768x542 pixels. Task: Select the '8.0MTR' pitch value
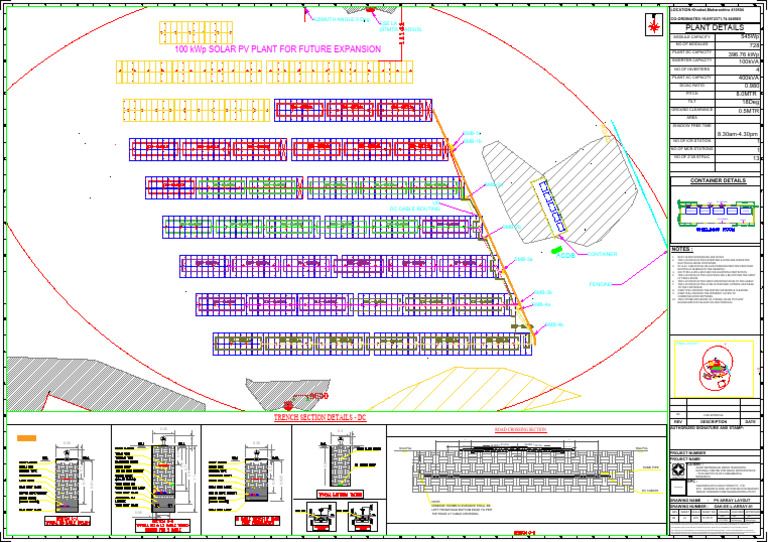748,94
